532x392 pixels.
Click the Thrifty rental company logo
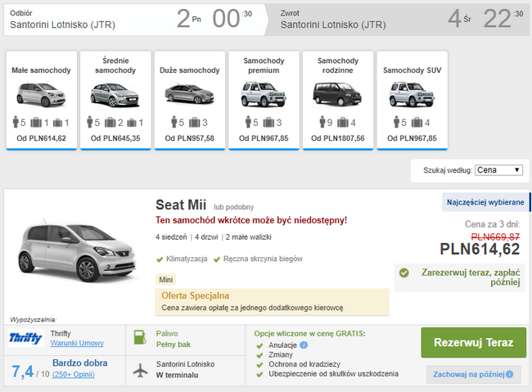click(x=26, y=338)
